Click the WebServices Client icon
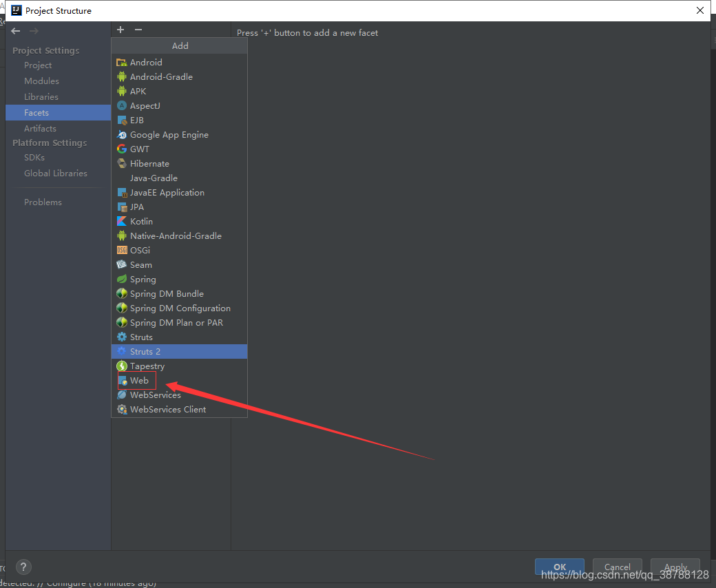The image size is (716, 588). tap(121, 410)
